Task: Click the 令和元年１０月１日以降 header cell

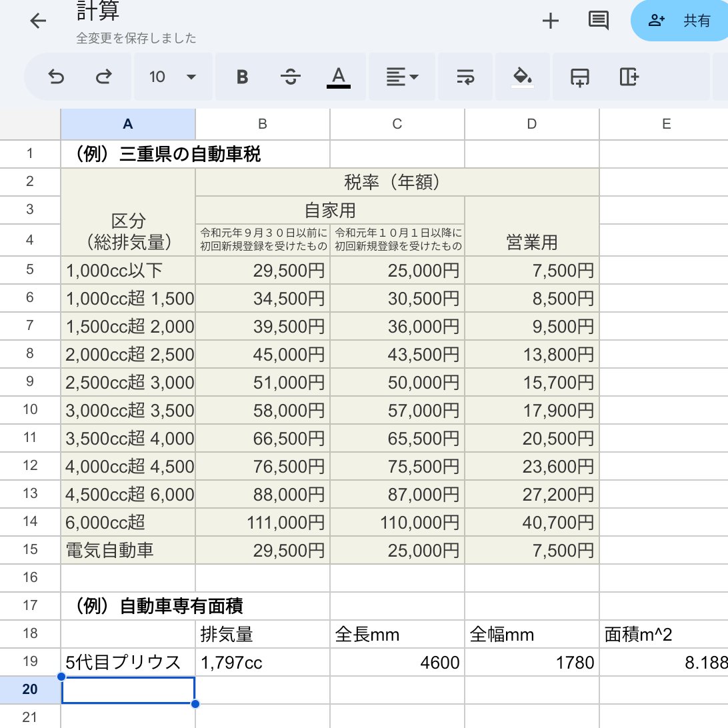Action: click(x=397, y=239)
